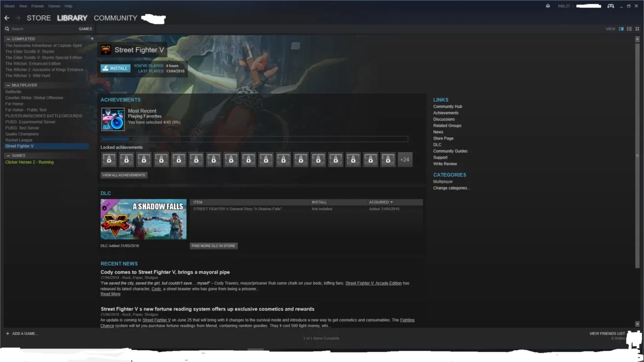Click the Multiplayer category under Categories
The height and width of the screenshot is (362, 644).
click(x=443, y=182)
